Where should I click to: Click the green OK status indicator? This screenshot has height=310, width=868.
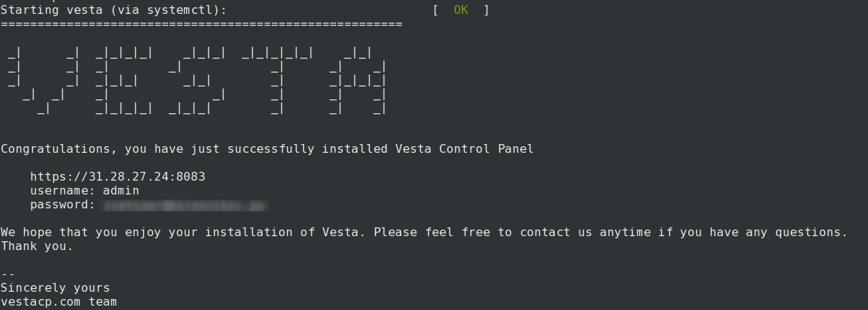460,10
